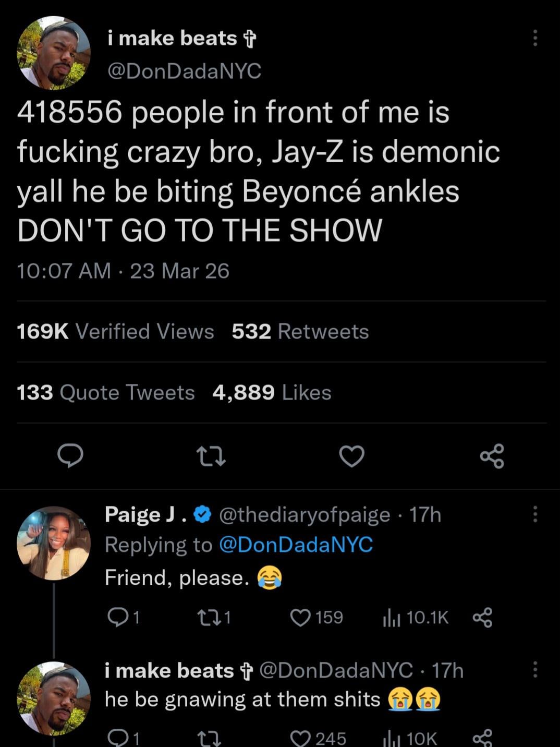
Task: Open Paige J.'s profile picture
Action: click(x=54, y=543)
